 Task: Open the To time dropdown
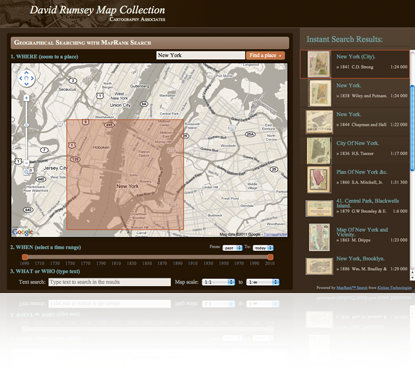coord(263,248)
